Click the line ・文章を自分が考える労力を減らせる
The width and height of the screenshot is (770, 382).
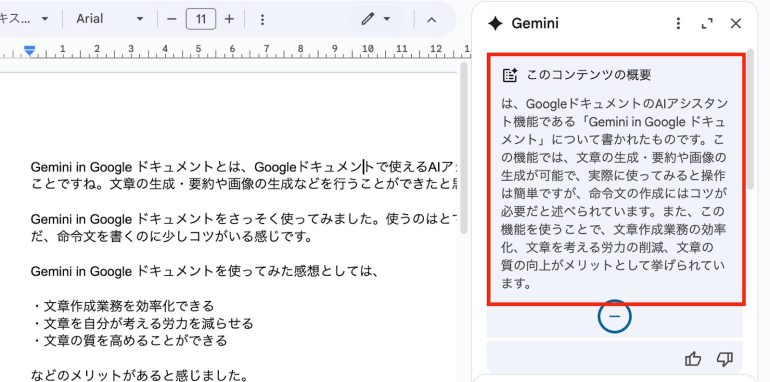tap(142, 324)
